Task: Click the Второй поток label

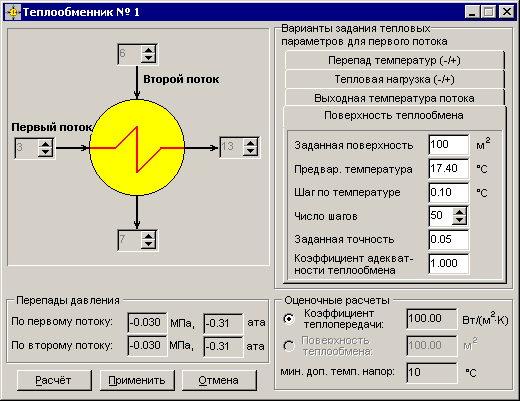Action: pos(181,79)
